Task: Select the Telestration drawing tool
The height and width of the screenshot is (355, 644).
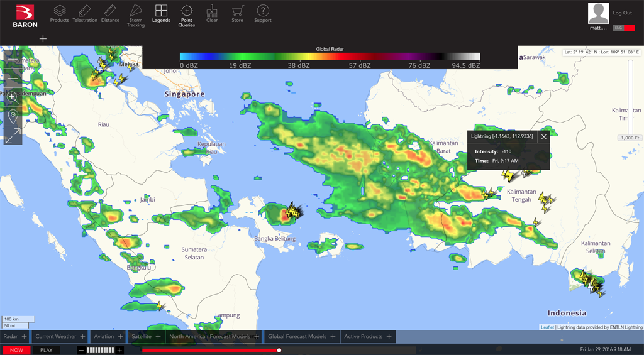Action: [x=85, y=14]
